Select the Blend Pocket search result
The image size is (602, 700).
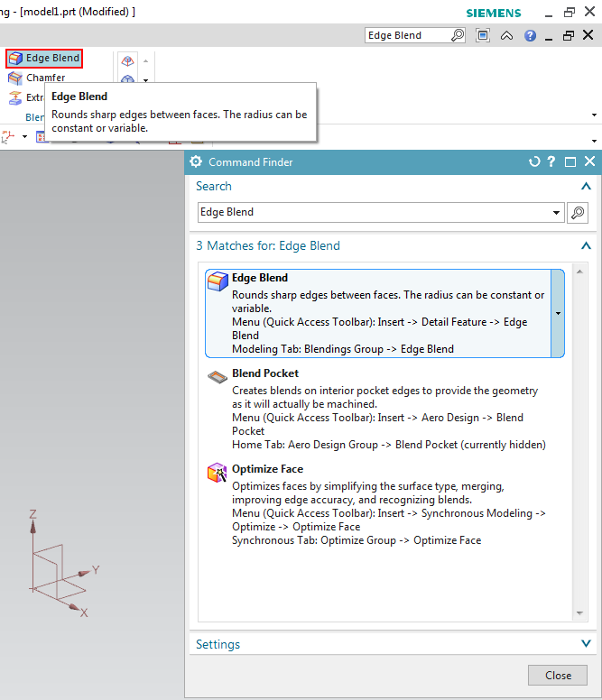point(384,409)
